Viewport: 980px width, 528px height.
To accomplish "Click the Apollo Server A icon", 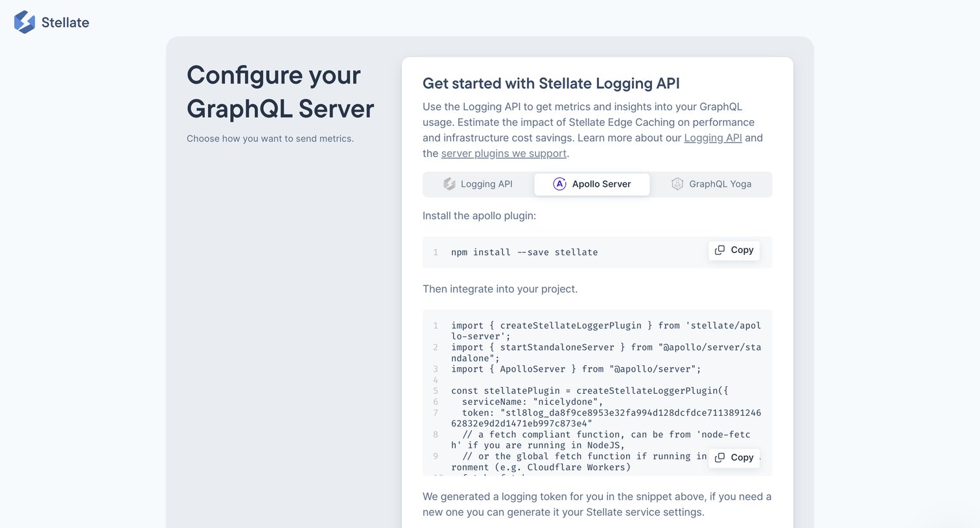I will pyautogui.click(x=559, y=184).
